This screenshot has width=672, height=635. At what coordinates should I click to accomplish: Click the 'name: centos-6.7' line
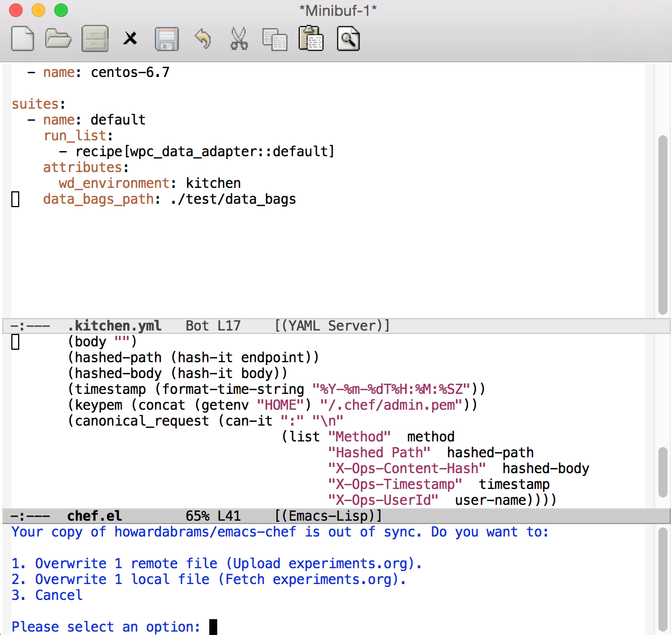point(98,72)
